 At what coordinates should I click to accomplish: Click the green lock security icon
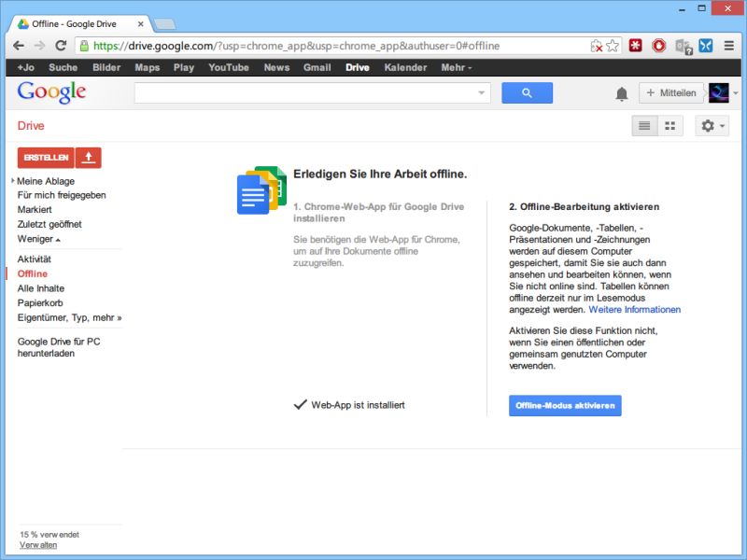[x=84, y=46]
